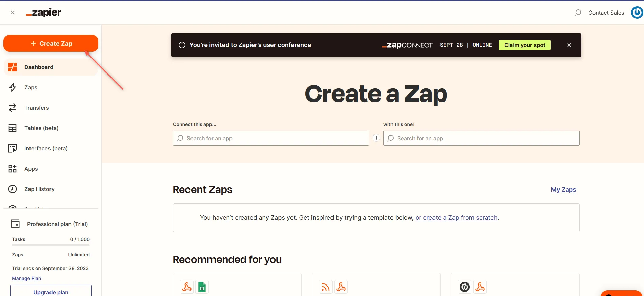The image size is (644, 296).
Task: Click the Professional plan billing icon
Action: click(15, 224)
